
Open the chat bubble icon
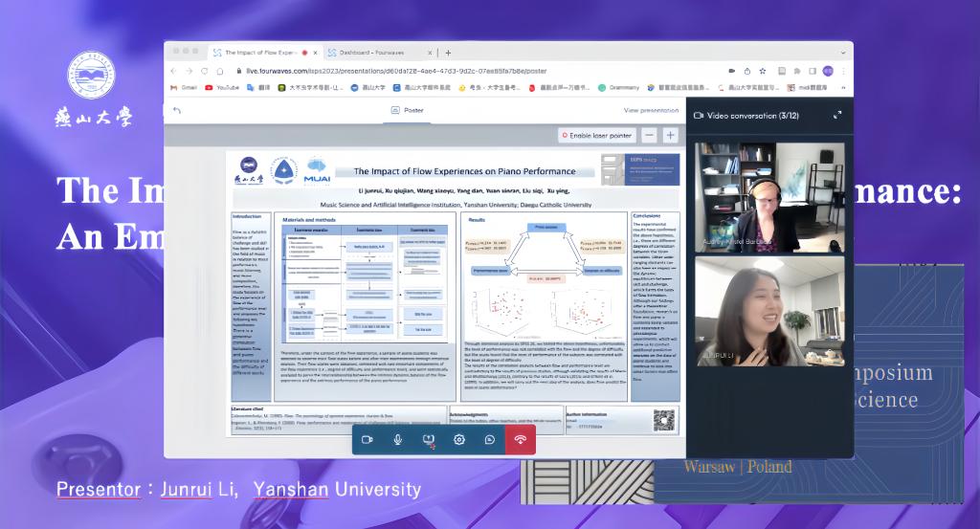[x=490, y=439]
